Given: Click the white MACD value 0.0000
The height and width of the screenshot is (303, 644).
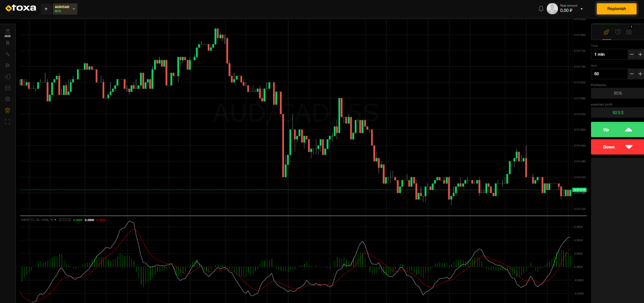Looking at the screenshot, I should (x=90, y=220).
